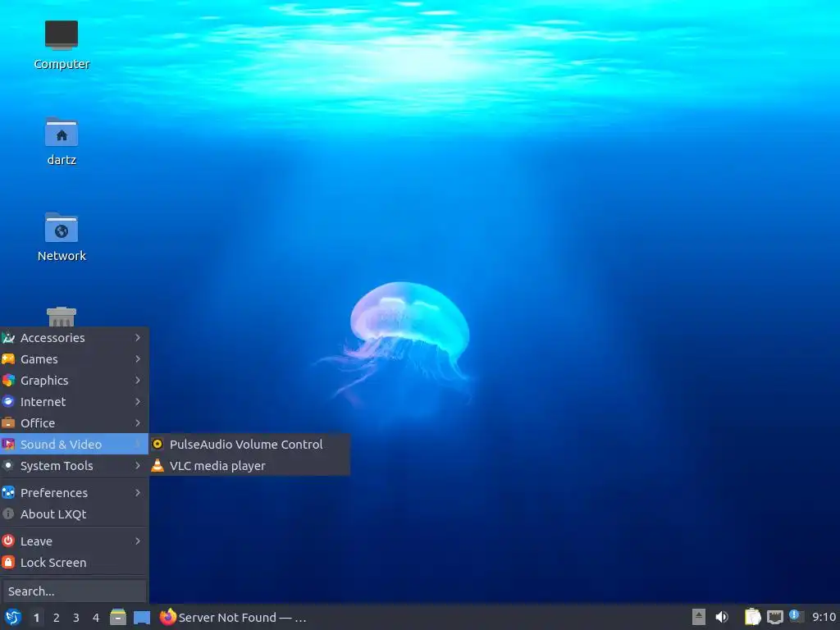Open the Office menu category
This screenshot has height=630, width=840.
[75, 423]
